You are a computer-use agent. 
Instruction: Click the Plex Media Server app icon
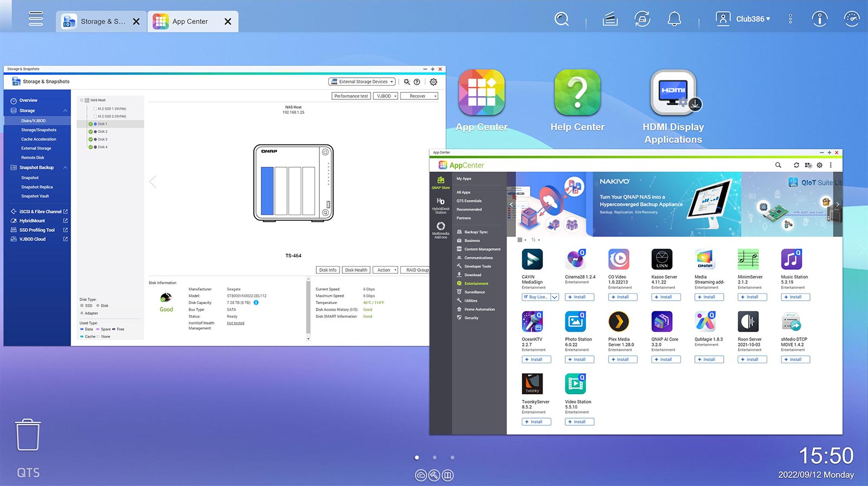(x=618, y=321)
